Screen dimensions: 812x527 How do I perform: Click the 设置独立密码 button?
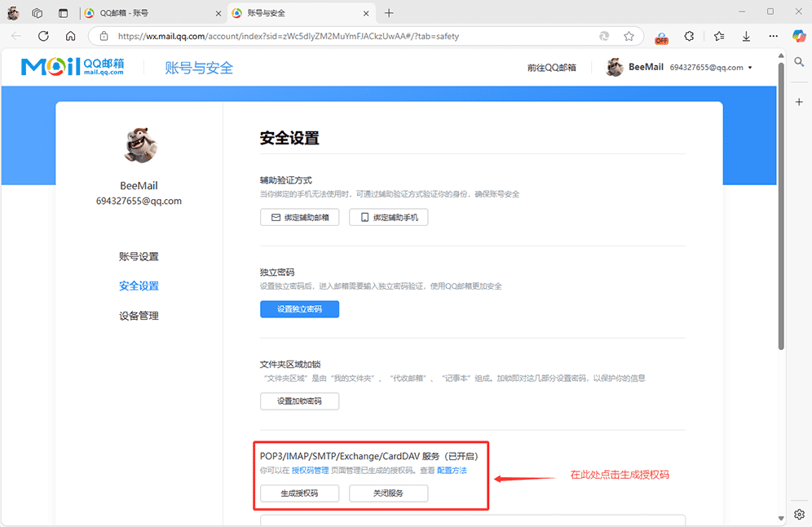point(300,309)
